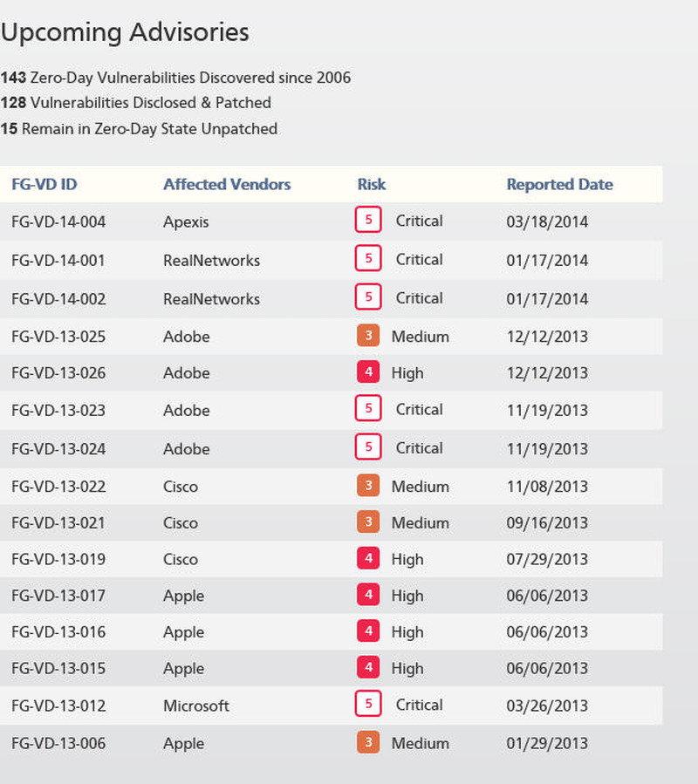Screen dimensions: 698x784
Task: Click the risk 5 badge for FG-VD-13-023
Action: click(x=368, y=408)
